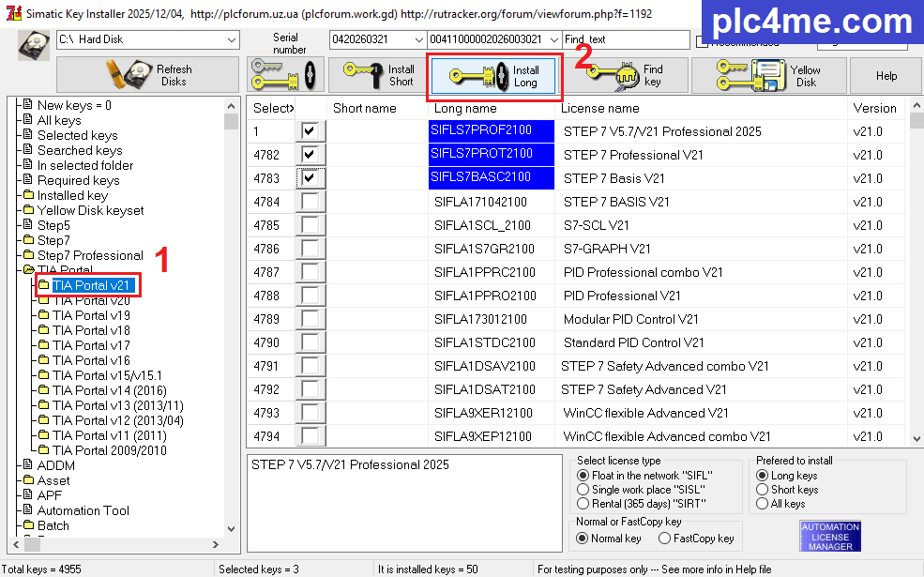The height and width of the screenshot is (577, 924).
Task: Uncheck the STEP 7 Professional V21 row checkbox
Action: (x=309, y=154)
